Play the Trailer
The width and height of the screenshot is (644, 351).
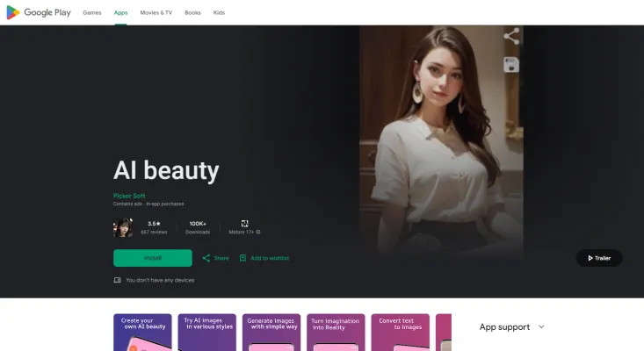point(599,258)
